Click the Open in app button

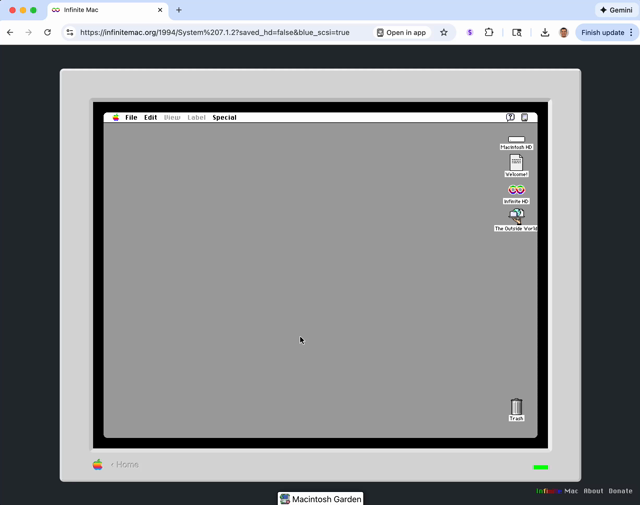tap(401, 32)
